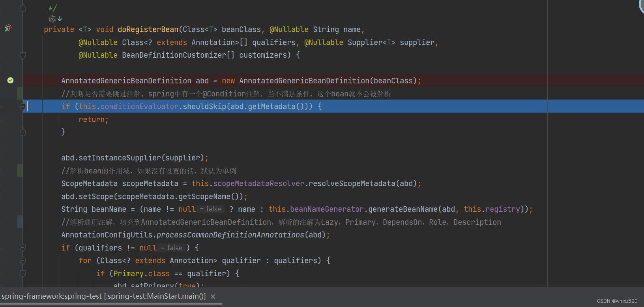Click the @Nullable annotation before String name
This screenshot has height=307, width=644.
click(x=289, y=30)
